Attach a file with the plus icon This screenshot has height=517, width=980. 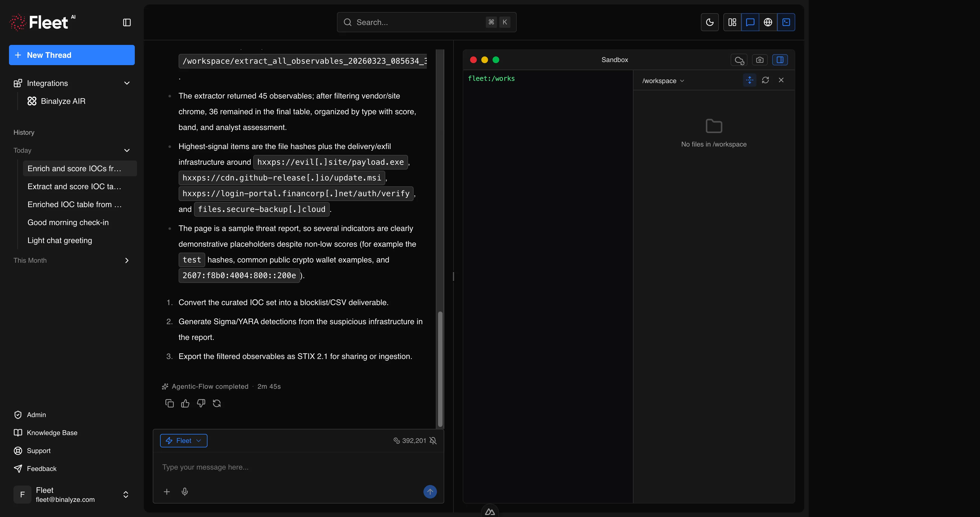pyautogui.click(x=167, y=491)
